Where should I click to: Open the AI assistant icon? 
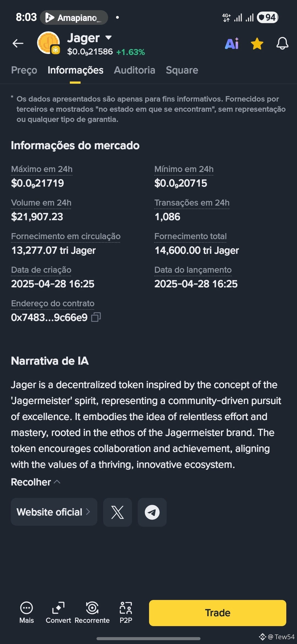[x=232, y=43]
